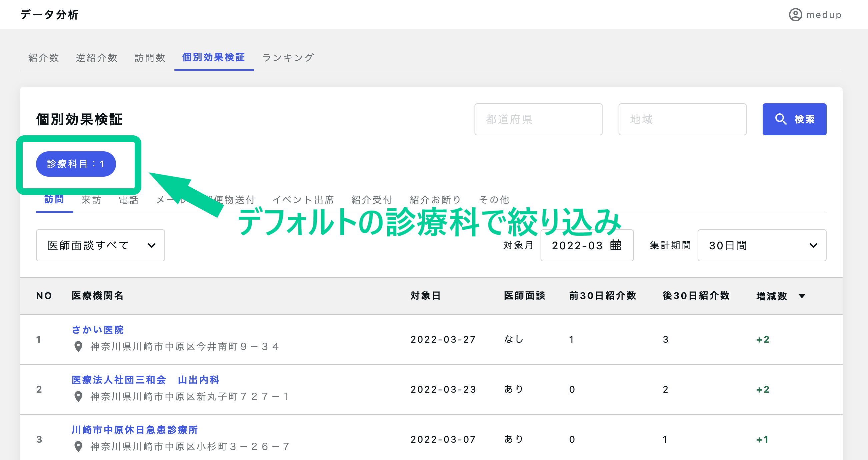Viewport: 868px width, 460px height.
Task: Switch to the 紹介受付 sub-tab
Action: tap(372, 200)
